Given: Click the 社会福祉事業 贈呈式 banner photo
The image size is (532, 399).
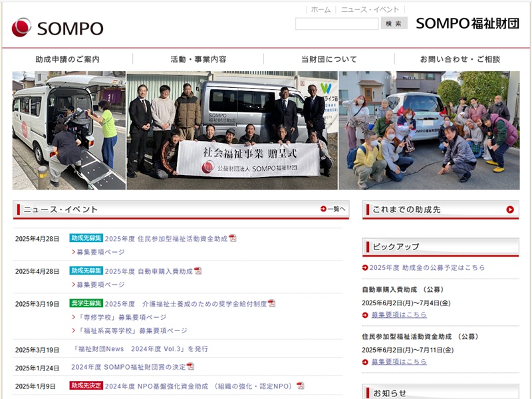Looking at the screenshot, I should 232,130.
